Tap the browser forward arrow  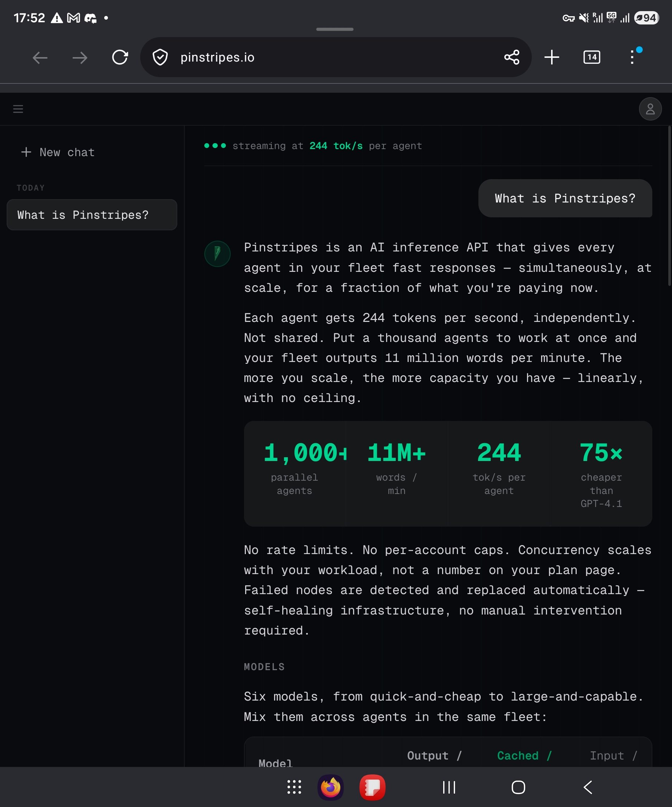tap(80, 57)
